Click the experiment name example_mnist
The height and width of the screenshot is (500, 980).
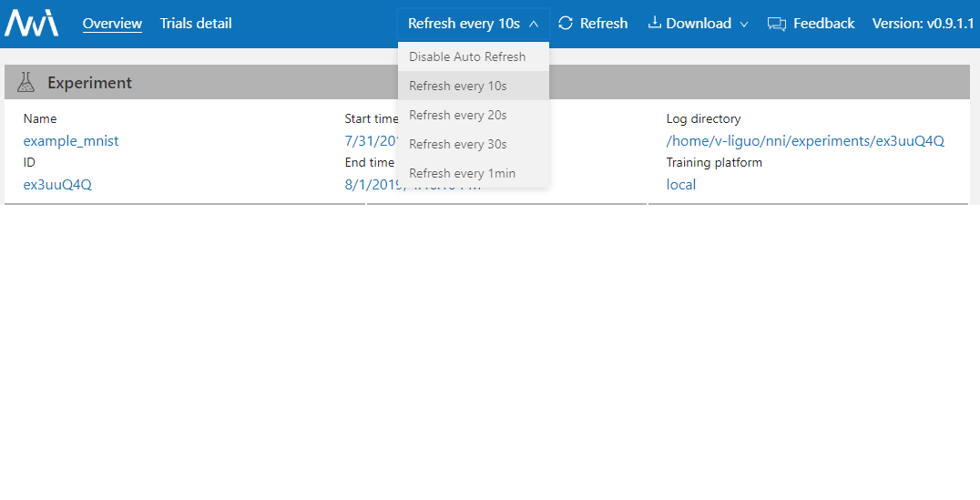pyautogui.click(x=71, y=141)
